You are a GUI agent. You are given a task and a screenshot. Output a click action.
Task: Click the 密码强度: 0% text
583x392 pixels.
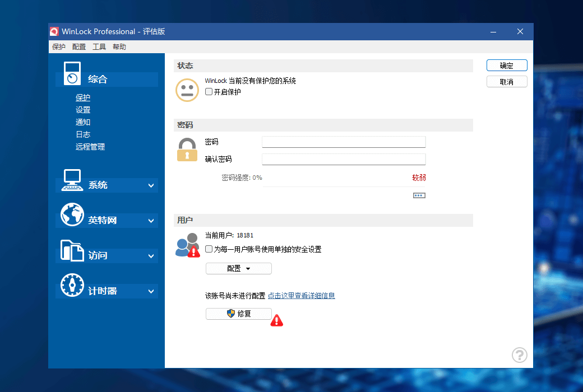tap(242, 178)
